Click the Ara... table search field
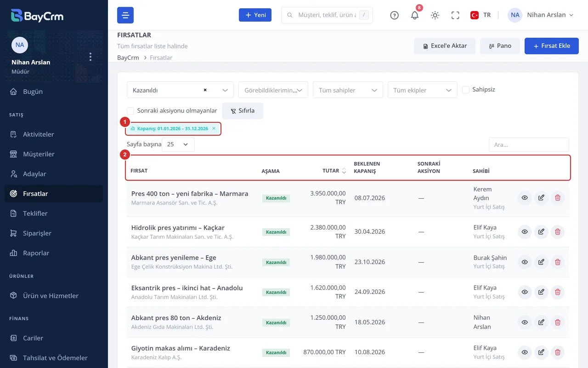 (529, 144)
